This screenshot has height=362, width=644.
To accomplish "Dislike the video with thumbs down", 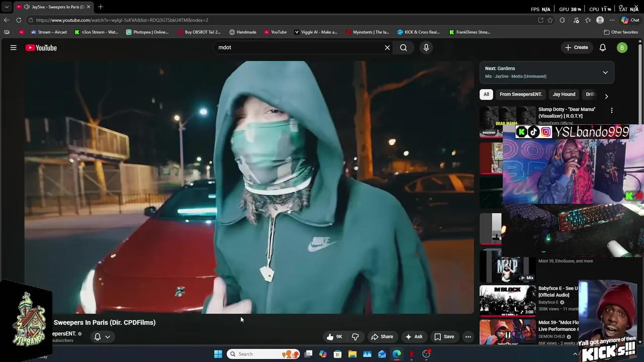I will tap(355, 337).
